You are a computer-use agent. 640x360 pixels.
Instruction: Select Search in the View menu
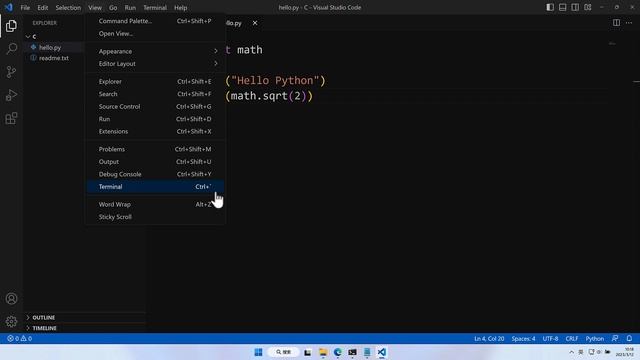coord(155,94)
